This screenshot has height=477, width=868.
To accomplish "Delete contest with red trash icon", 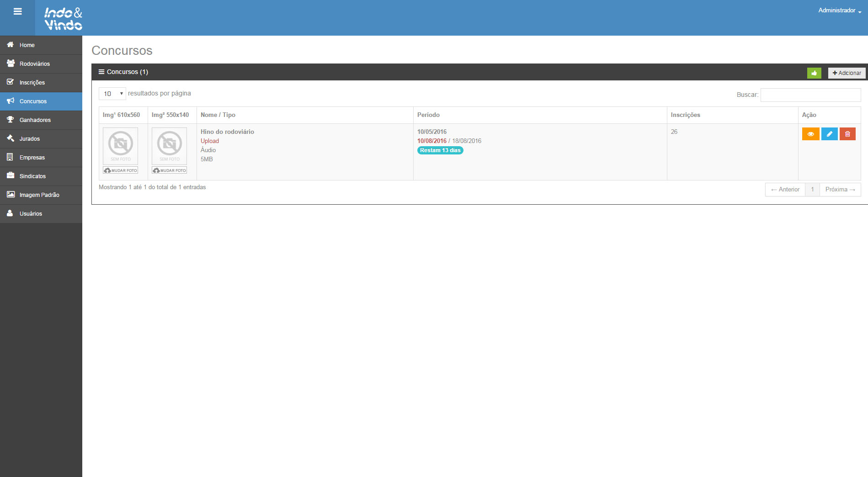I will tap(847, 134).
